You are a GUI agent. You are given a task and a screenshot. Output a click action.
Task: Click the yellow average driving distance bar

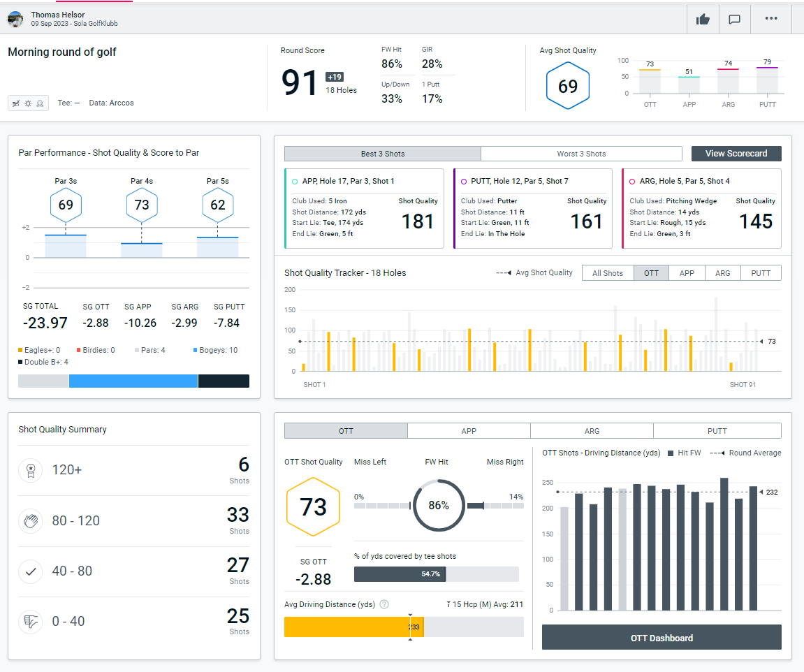pyautogui.click(x=346, y=627)
